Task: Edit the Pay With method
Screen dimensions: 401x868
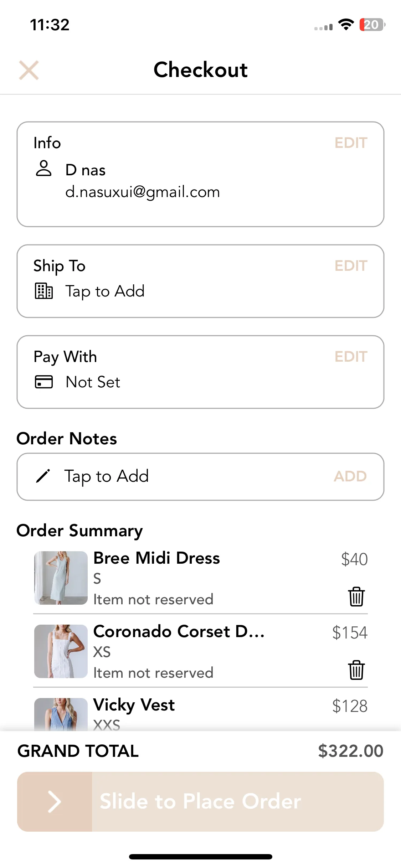Action: (351, 357)
